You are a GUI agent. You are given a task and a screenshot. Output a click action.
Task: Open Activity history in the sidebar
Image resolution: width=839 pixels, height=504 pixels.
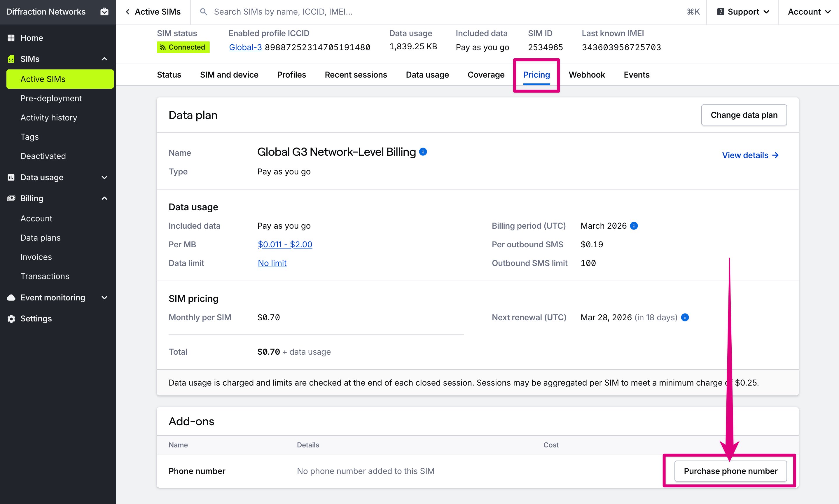click(x=49, y=118)
